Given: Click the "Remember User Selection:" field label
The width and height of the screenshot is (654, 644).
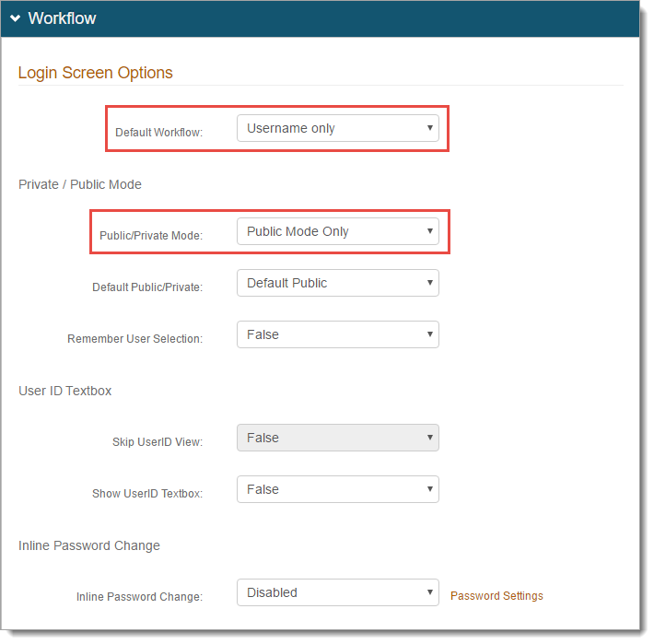Looking at the screenshot, I should point(134,339).
